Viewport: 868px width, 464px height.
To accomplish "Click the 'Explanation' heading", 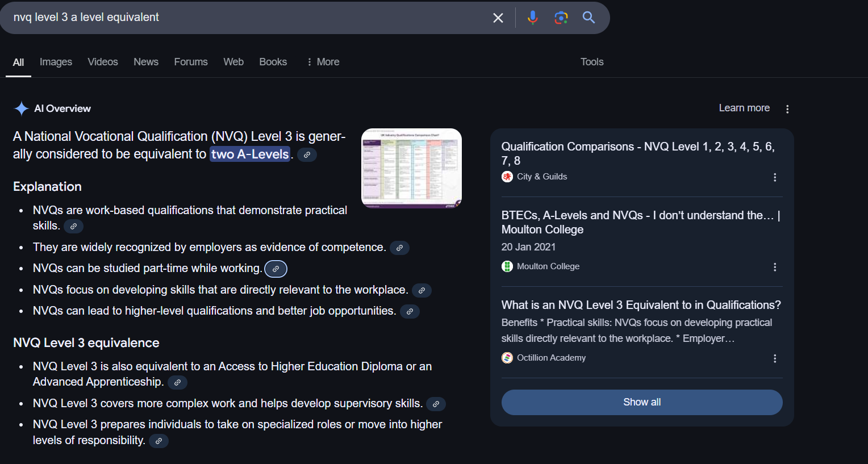I will 47,187.
